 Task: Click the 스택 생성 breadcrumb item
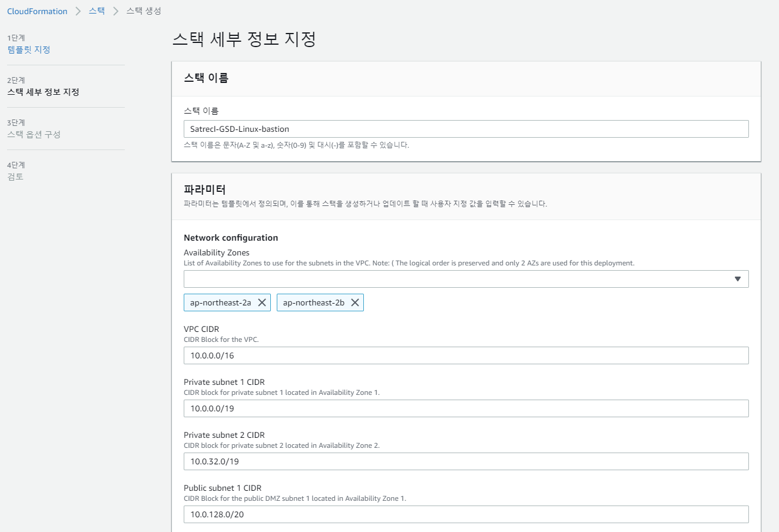pos(144,11)
